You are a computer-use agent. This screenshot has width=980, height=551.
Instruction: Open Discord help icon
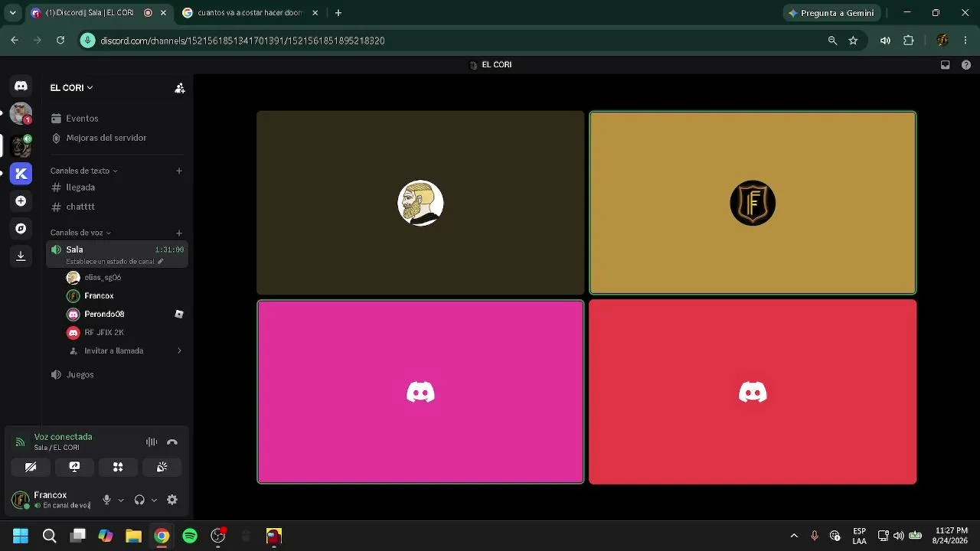click(x=966, y=65)
